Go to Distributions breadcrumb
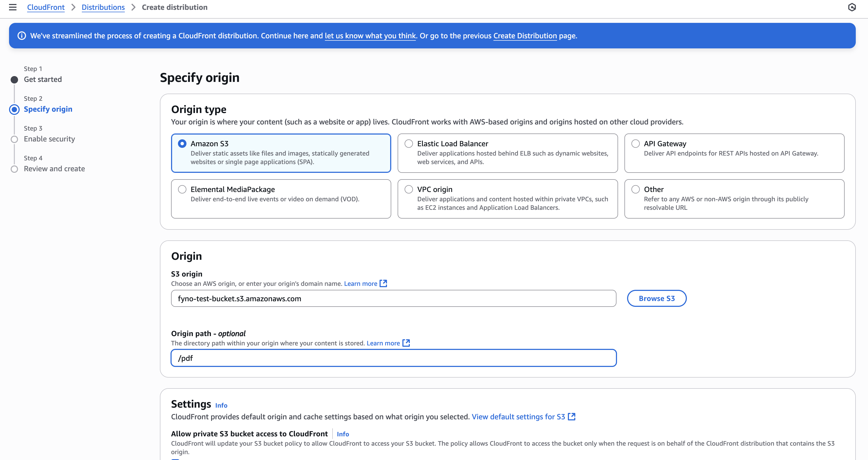This screenshot has width=868, height=460. point(103,7)
